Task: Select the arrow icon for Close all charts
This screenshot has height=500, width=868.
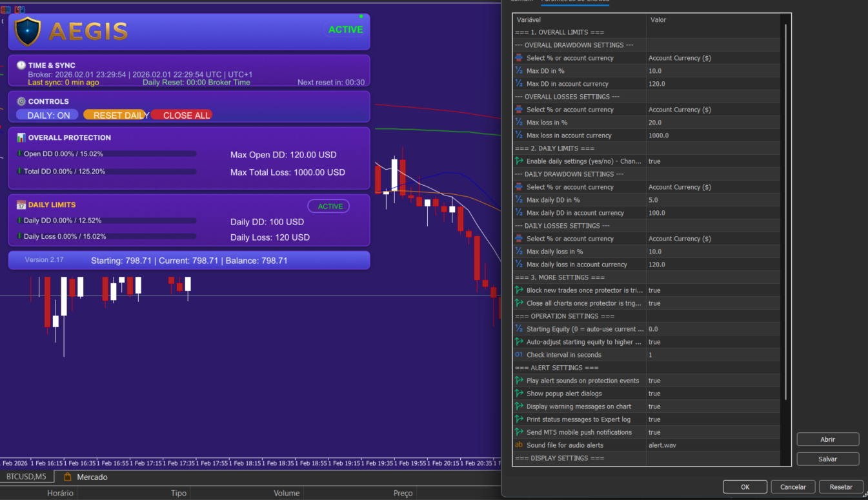Action: pos(519,303)
